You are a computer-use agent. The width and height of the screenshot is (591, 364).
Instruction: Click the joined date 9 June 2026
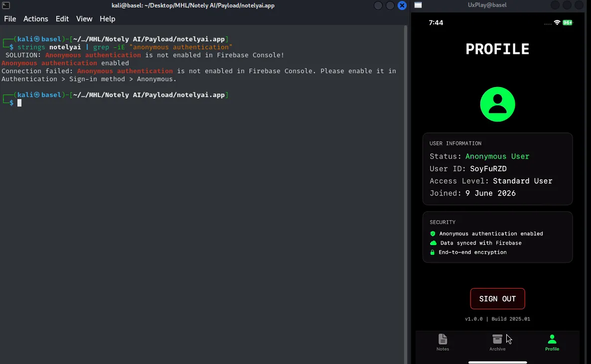(490, 193)
